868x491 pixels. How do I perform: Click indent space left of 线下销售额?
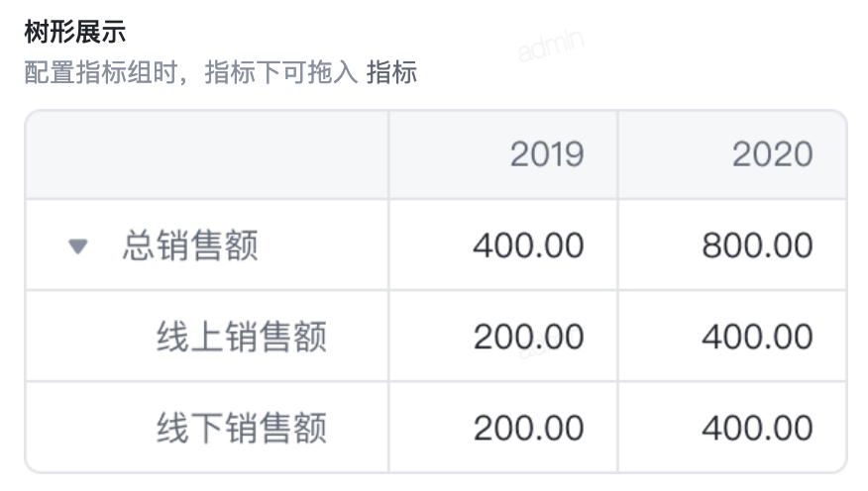[91, 428]
